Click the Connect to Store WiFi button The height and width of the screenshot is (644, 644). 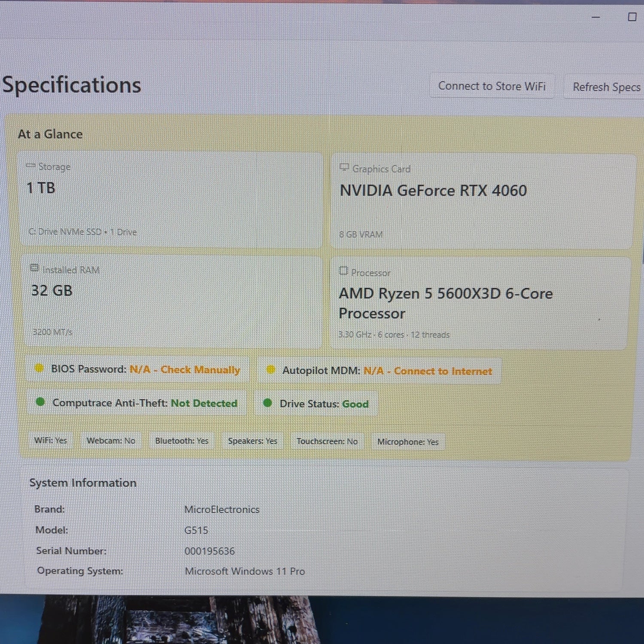coord(492,86)
